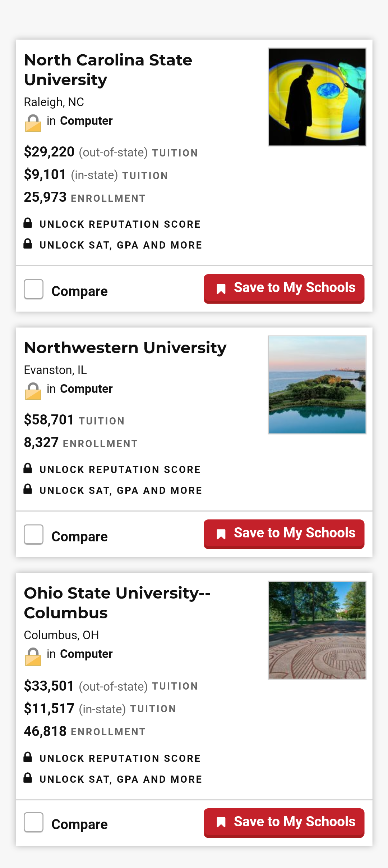Unlock reputation score for Northwestern University
Viewport: 388px width, 868px height.
tap(120, 470)
